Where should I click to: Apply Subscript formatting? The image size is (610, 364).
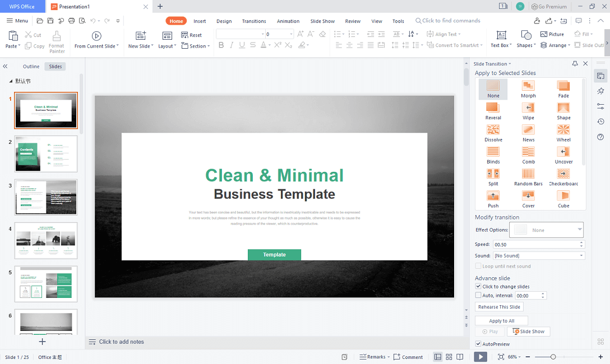(x=288, y=45)
